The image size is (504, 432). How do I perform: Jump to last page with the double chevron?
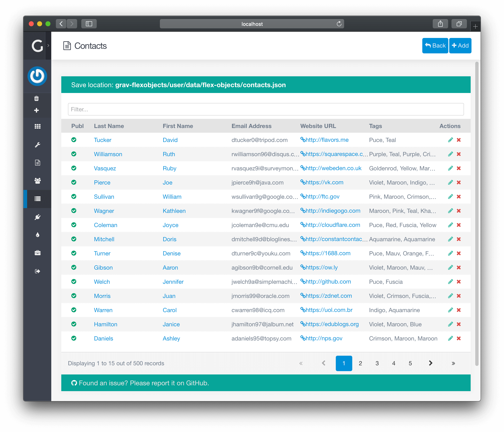click(x=453, y=363)
